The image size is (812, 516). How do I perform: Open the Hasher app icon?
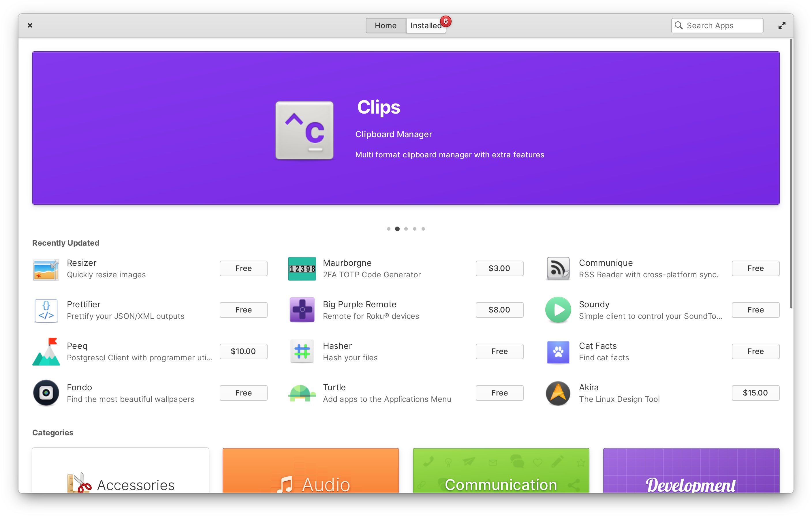click(302, 351)
